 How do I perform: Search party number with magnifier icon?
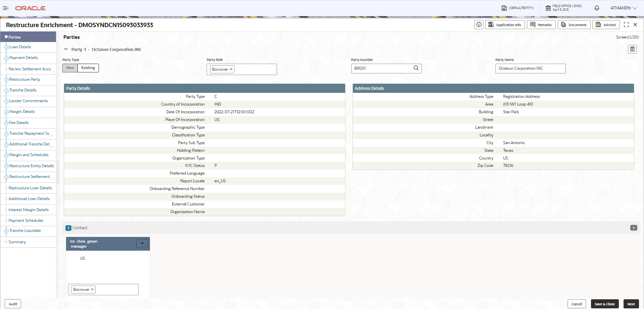pos(416,68)
